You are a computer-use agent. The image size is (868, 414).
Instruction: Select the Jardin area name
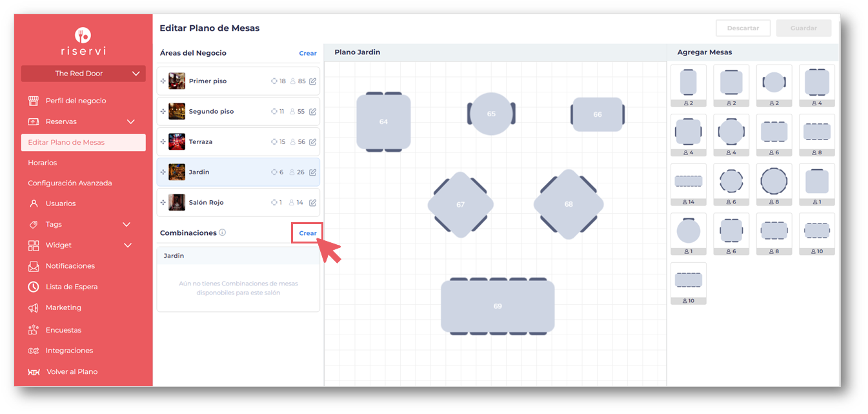[199, 172]
